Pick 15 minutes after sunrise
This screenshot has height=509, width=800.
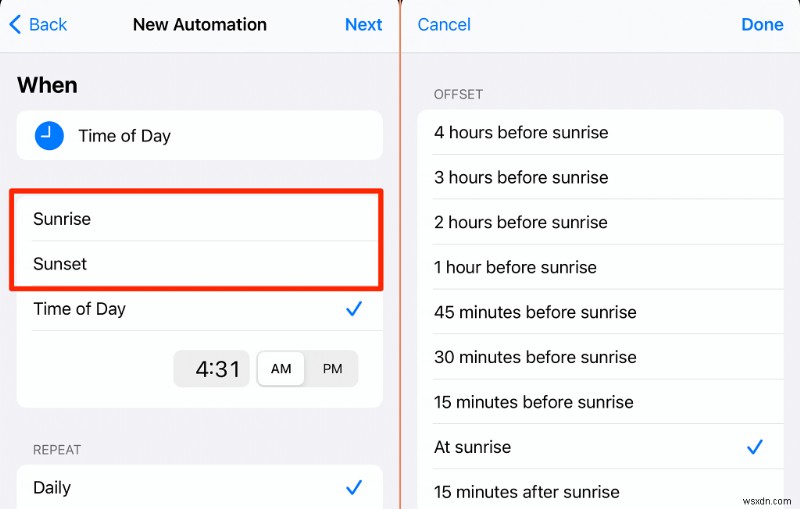tap(527, 492)
